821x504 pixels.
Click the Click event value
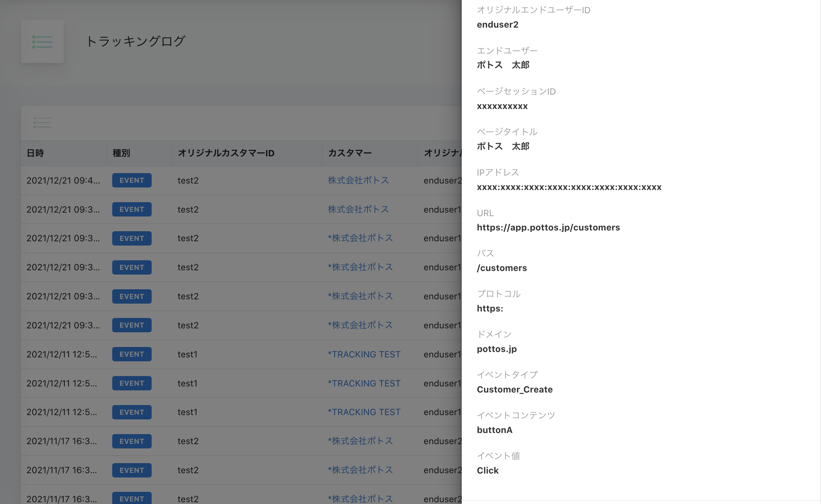tap(488, 471)
